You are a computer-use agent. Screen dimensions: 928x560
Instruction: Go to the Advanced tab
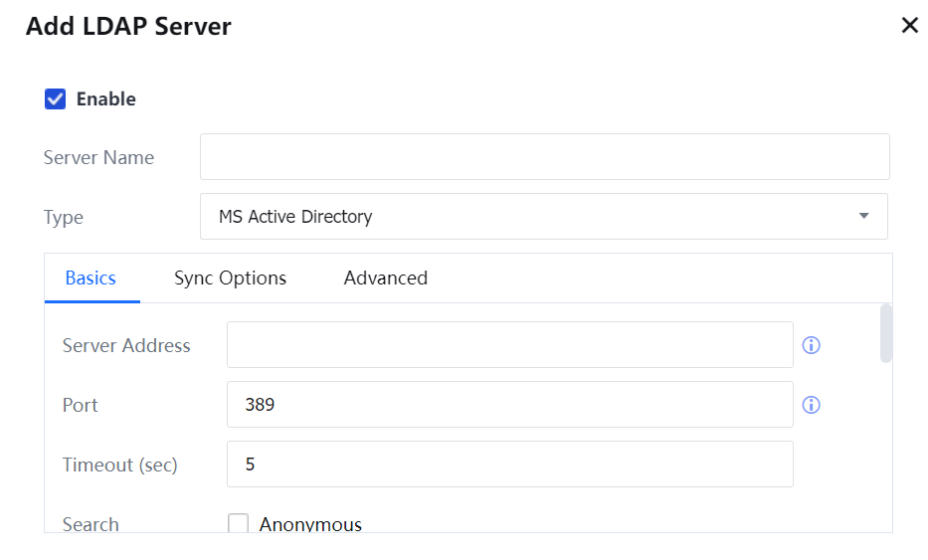(x=385, y=278)
